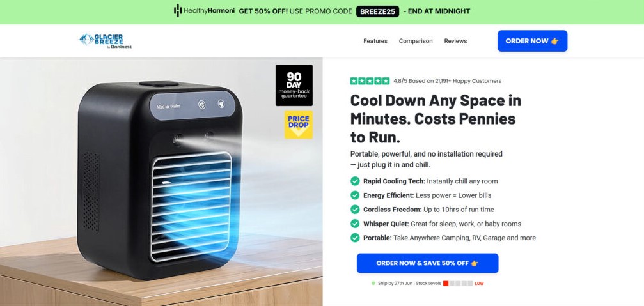Click the check icon beside Rapid Cooling Tech
644x306 pixels.
pyautogui.click(x=355, y=181)
